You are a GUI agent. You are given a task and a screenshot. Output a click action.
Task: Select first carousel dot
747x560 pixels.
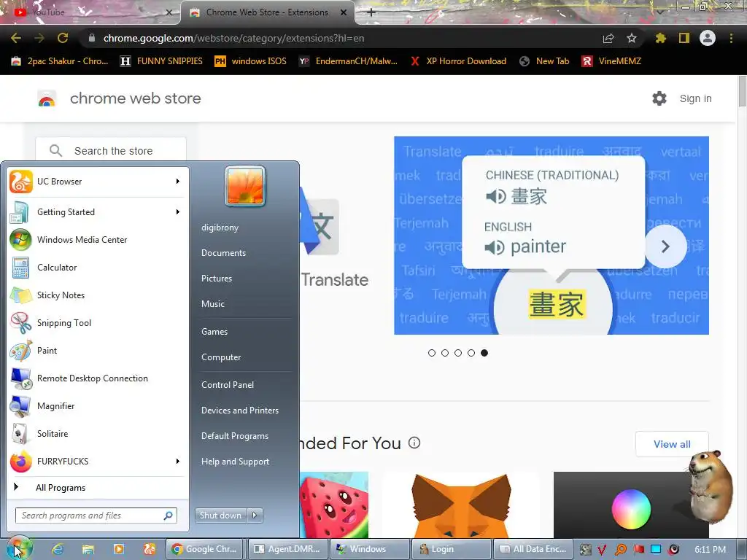(432, 353)
